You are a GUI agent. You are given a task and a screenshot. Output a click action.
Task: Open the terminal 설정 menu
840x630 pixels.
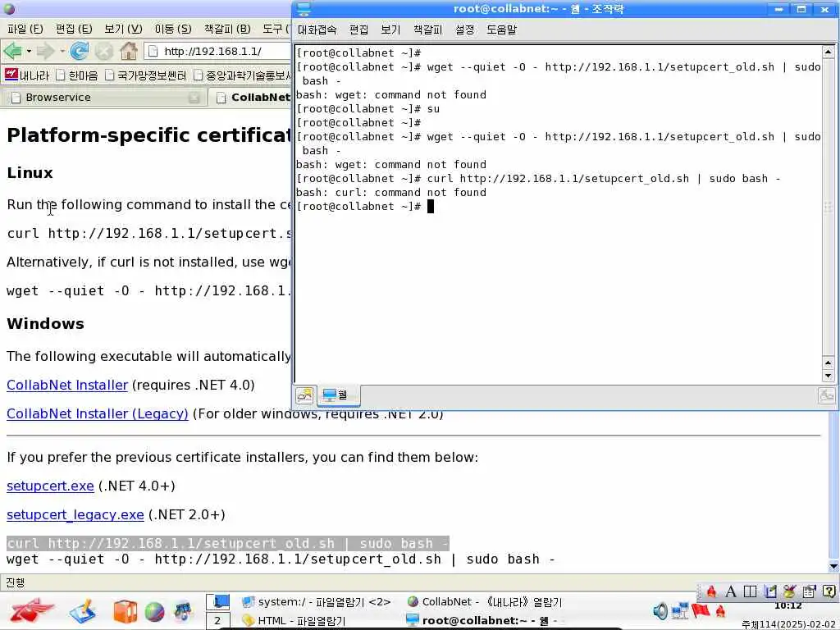[464, 30]
